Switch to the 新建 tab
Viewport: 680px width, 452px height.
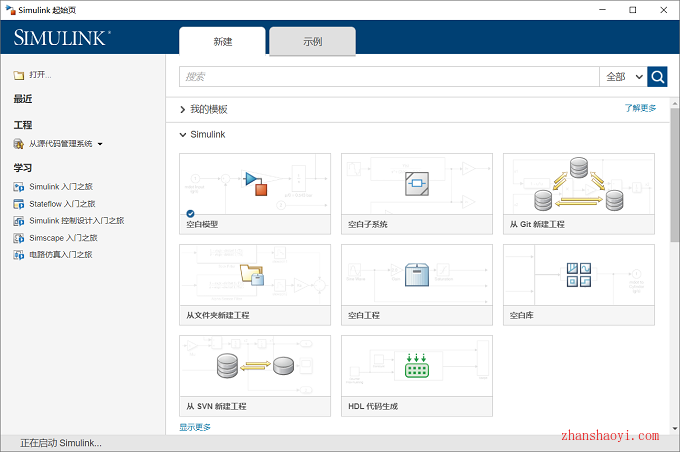tap(222, 42)
